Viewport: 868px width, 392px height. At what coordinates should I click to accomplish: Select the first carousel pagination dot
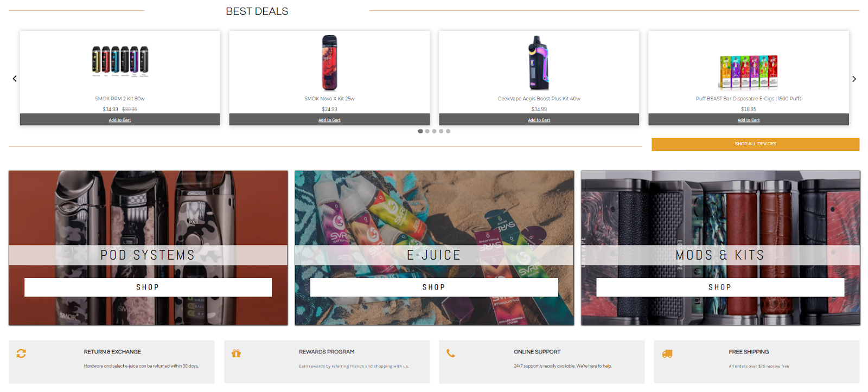pyautogui.click(x=420, y=131)
